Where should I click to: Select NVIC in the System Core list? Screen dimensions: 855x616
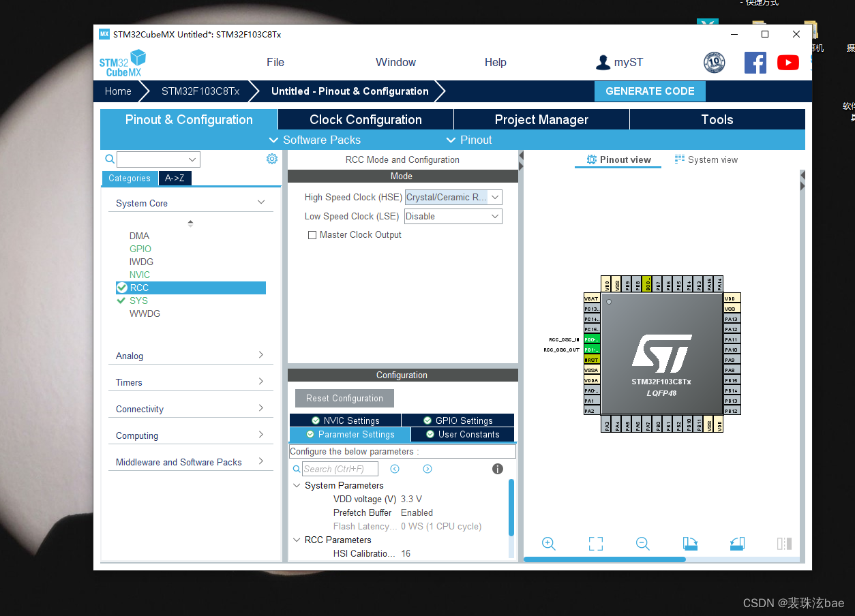(140, 275)
